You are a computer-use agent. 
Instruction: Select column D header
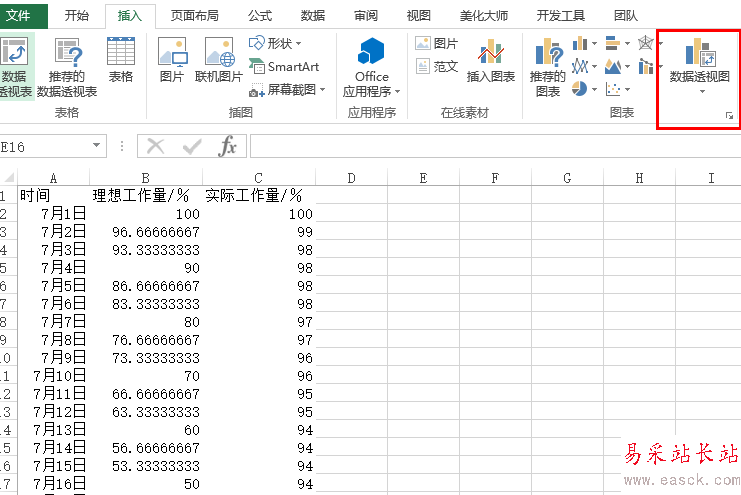pos(351,178)
